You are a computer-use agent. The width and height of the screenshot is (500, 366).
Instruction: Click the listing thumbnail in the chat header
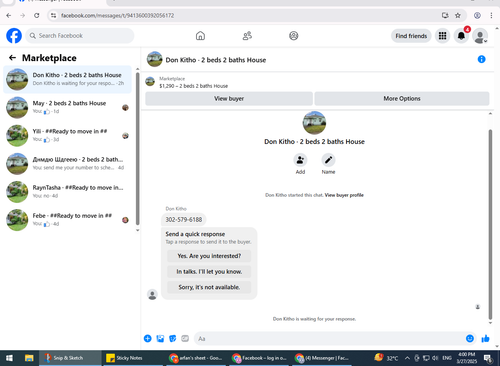click(155, 59)
